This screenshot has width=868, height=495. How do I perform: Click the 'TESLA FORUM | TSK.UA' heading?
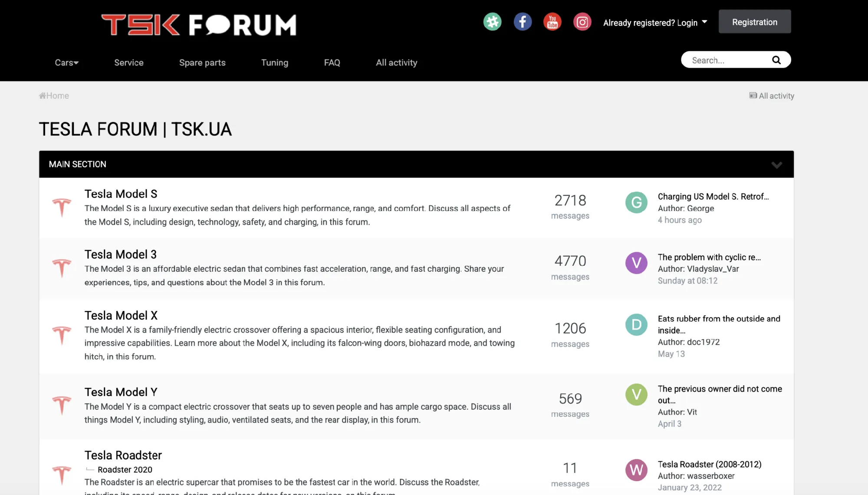135,129
